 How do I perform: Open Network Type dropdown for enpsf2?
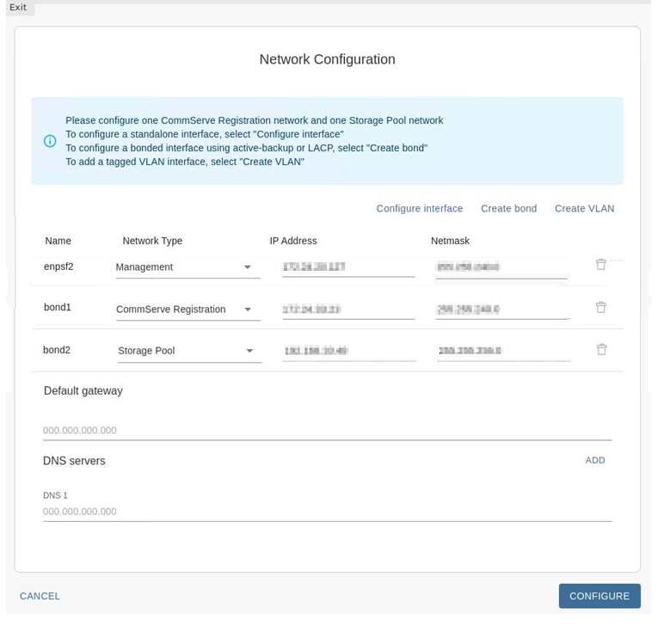pos(188,267)
